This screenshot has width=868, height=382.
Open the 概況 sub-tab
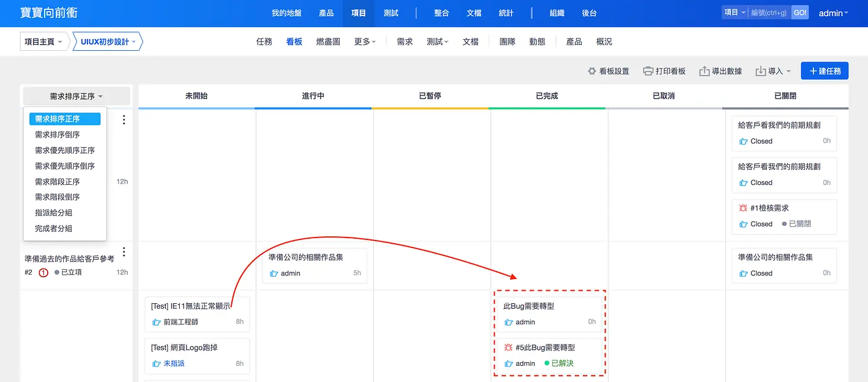point(604,42)
